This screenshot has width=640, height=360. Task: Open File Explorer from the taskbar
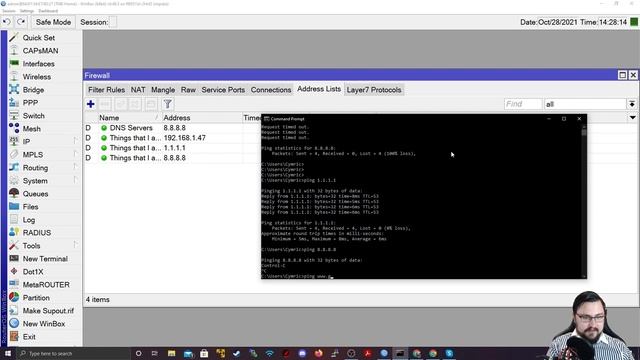pos(171,353)
